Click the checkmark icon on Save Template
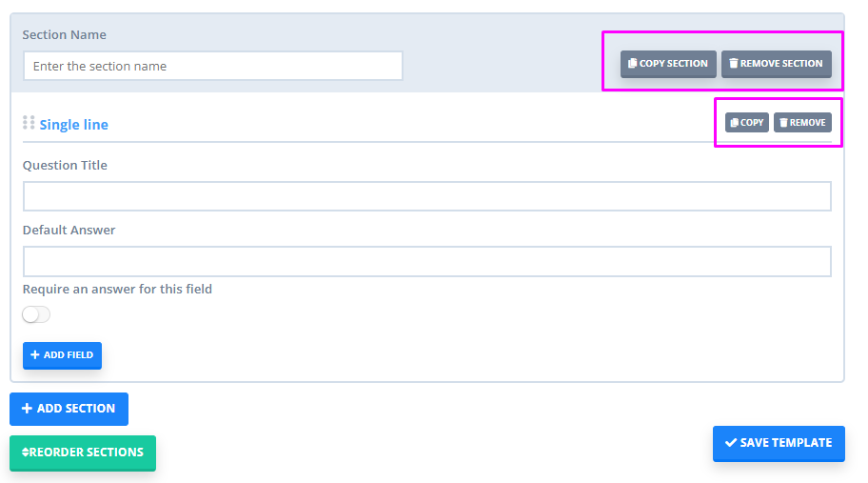The height and width of the screenshot is (483, 868). coord(730,443)
